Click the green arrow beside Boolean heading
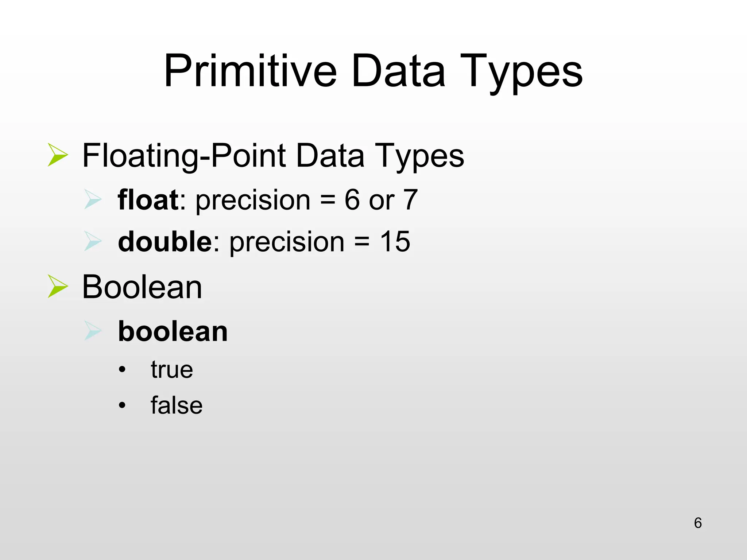This screenshot has width=747, height=560. (x=58, y=287)
